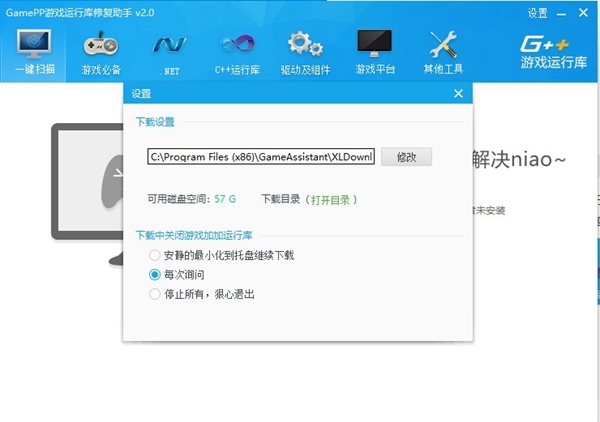
Task: Open the 一键扫描 one-click scan tab
Action: tap(34, 52)
